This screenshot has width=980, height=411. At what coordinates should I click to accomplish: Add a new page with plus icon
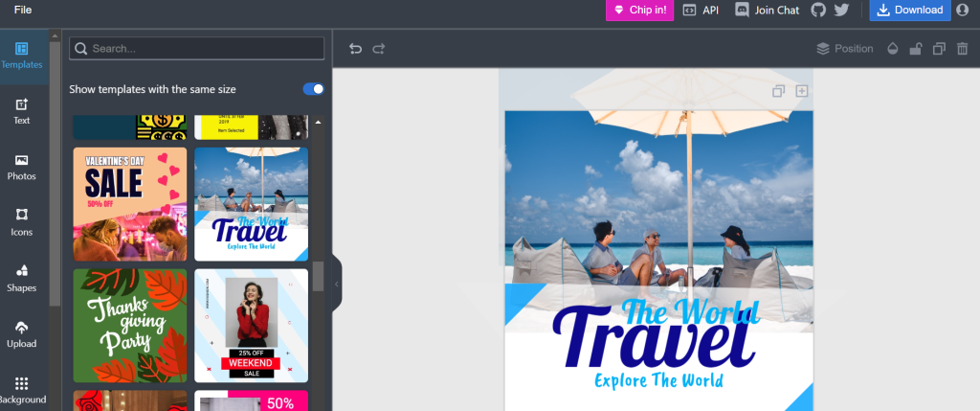pyautogui.click(x=801, y=91)
